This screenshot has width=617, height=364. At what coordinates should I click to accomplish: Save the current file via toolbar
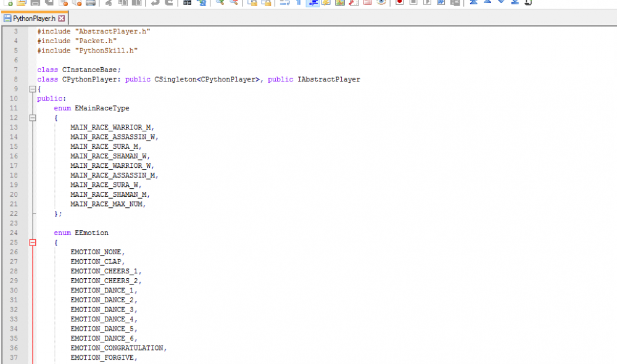tap(35, 2)
